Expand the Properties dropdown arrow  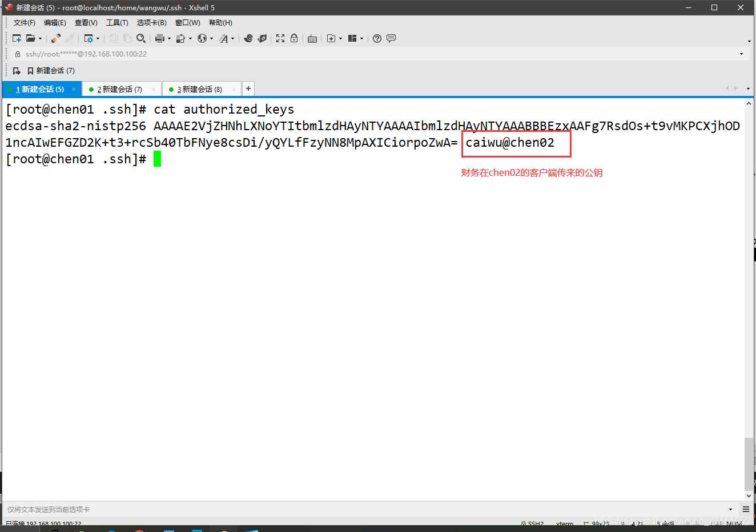tap(98, 39)
